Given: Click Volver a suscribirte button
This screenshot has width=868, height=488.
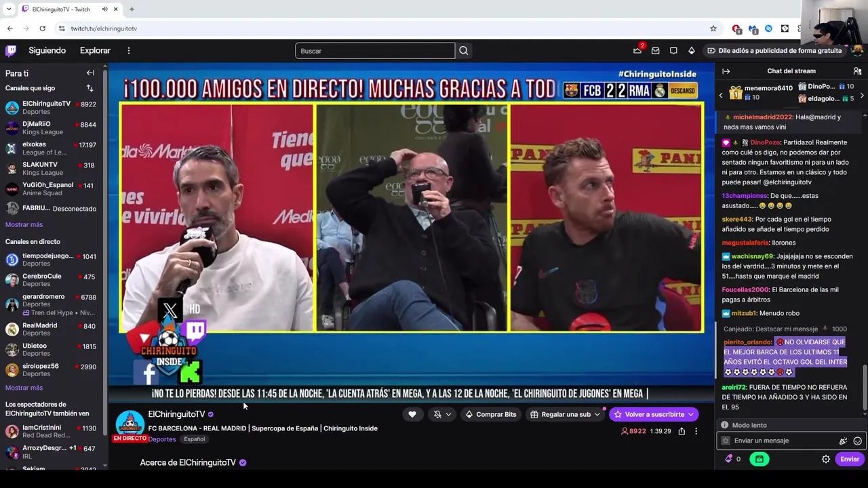Looking at the screenshot, I should pyautogui.click(x=654, y=414).
